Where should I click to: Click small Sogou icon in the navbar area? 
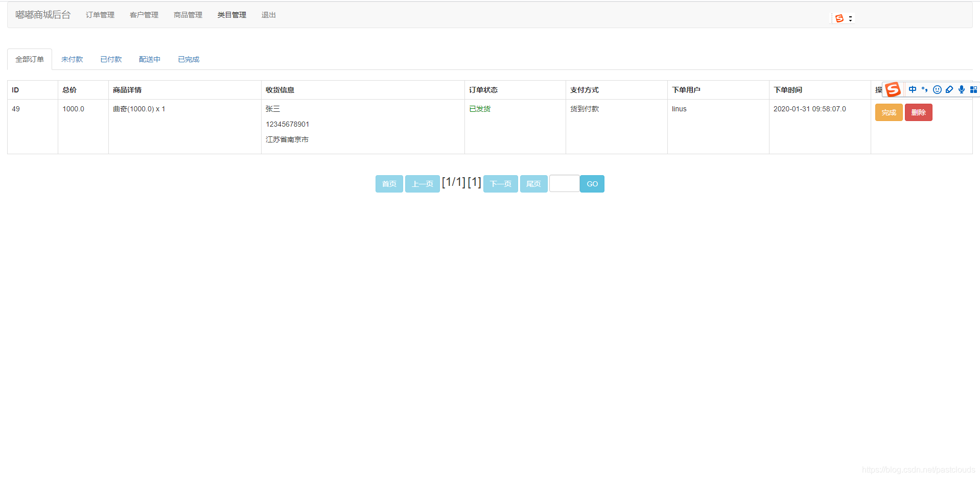tap(839, 18)
